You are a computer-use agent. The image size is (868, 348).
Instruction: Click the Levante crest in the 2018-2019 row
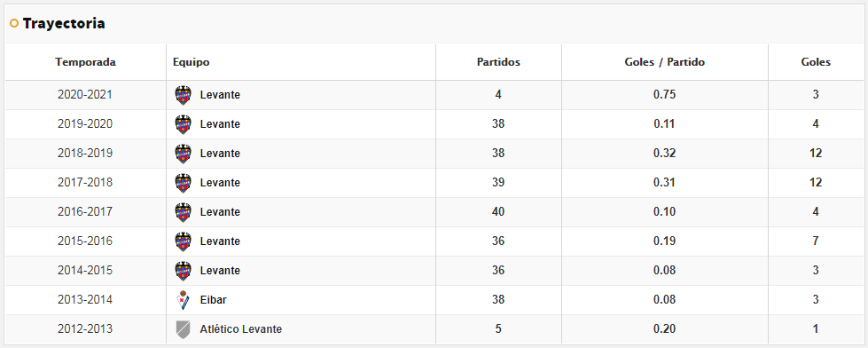tap(183, 154)
